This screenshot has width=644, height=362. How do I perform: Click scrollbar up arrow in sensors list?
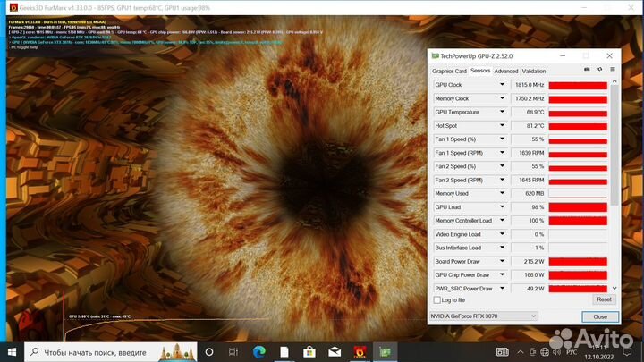coord(614,81)
